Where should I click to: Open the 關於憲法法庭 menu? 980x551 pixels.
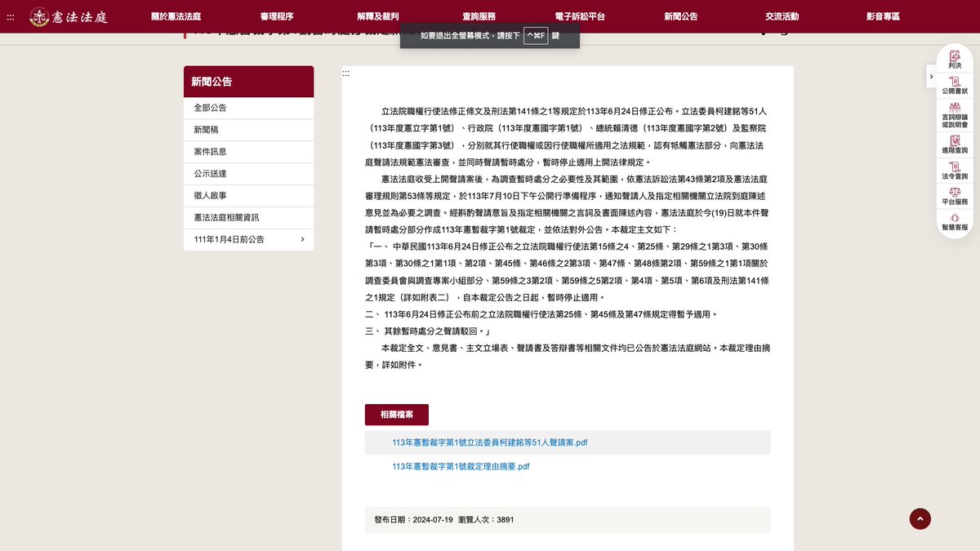(176, 16)
